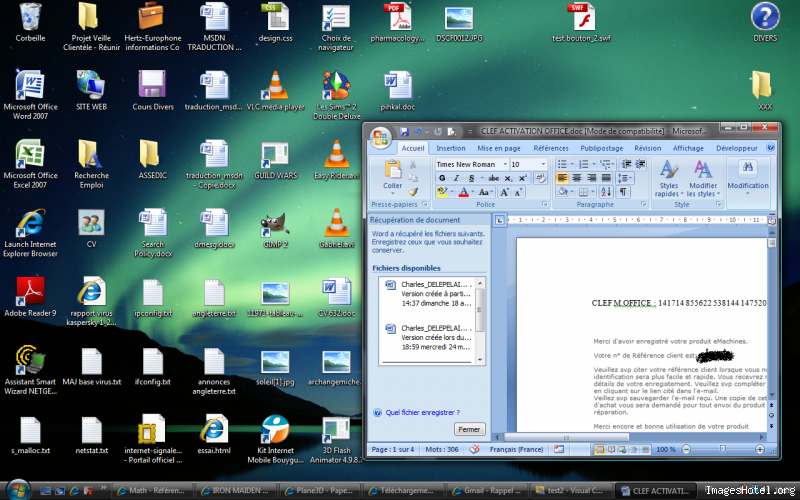
Task: Toggle italic (I) formatting
Action: 457,178
